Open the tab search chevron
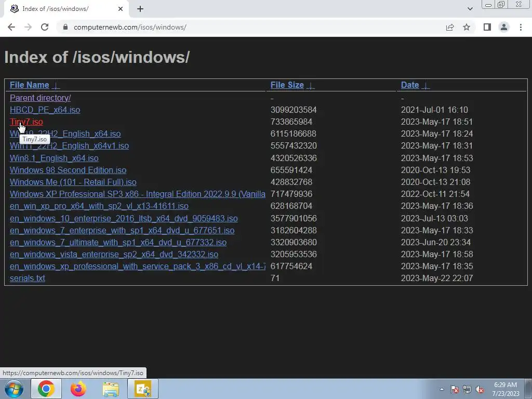The image size is (532, 399). (470, 9)
